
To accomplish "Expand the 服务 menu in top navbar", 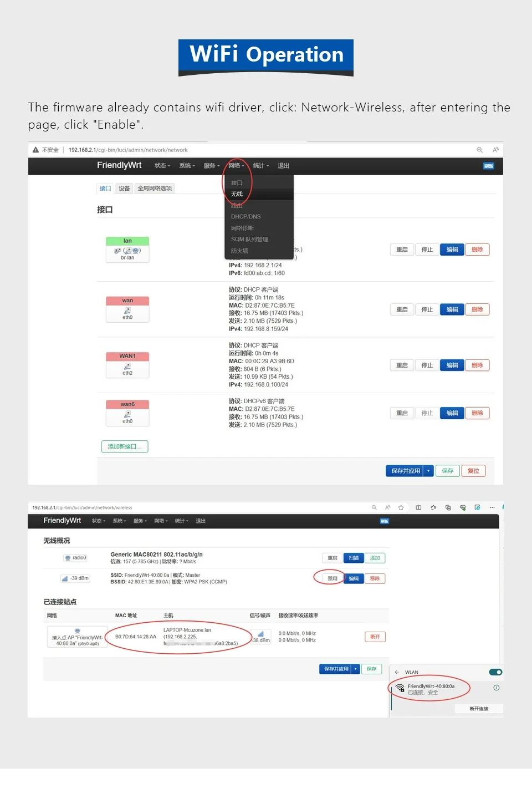I will click(211, 166).
